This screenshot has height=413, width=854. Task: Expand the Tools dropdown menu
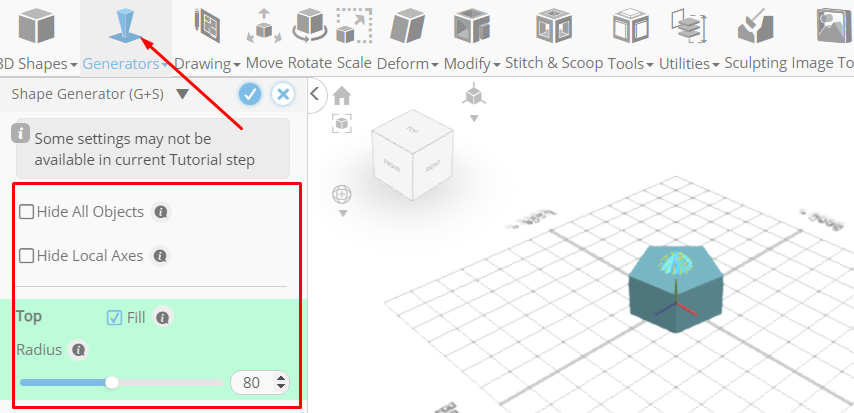(650, 65)
